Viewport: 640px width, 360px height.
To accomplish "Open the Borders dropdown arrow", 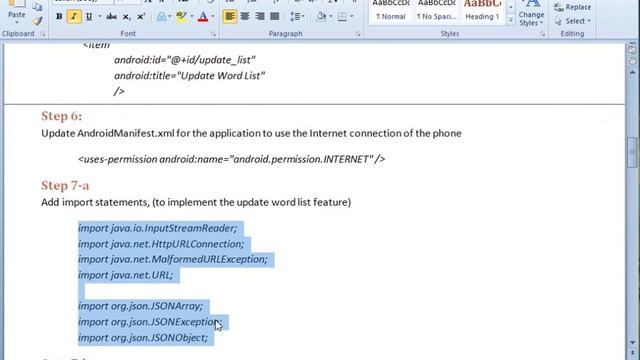I will (x=352, y=17).
